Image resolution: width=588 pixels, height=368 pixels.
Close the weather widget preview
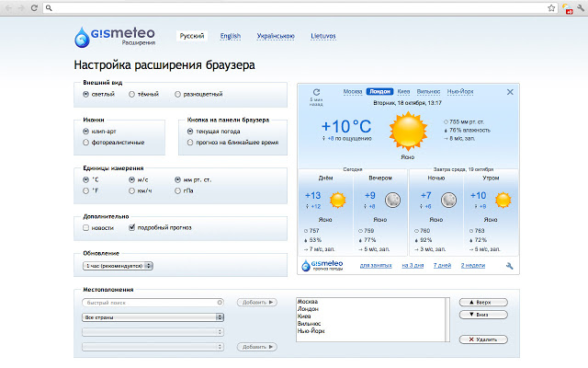click(510, 92)
